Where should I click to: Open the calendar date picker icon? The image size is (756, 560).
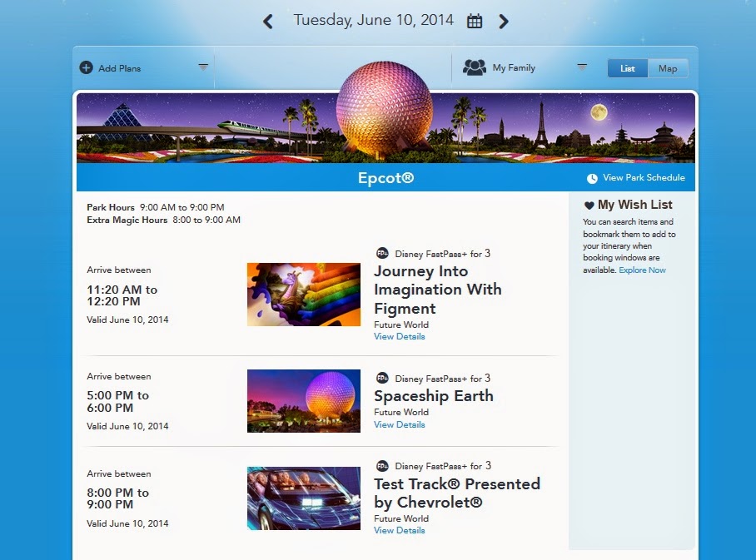pyautogui.click(x=475, y=21)
